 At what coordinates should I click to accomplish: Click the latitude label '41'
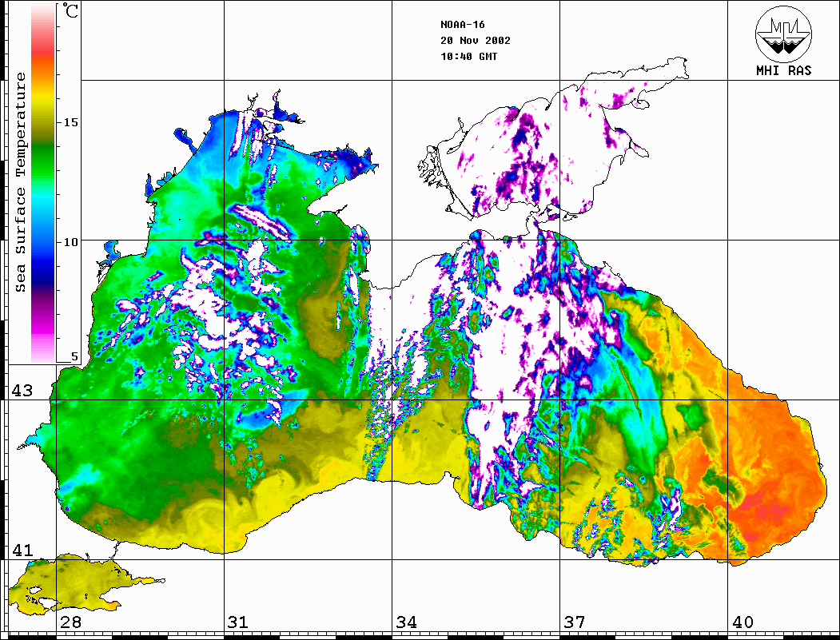tap(22, 550)
